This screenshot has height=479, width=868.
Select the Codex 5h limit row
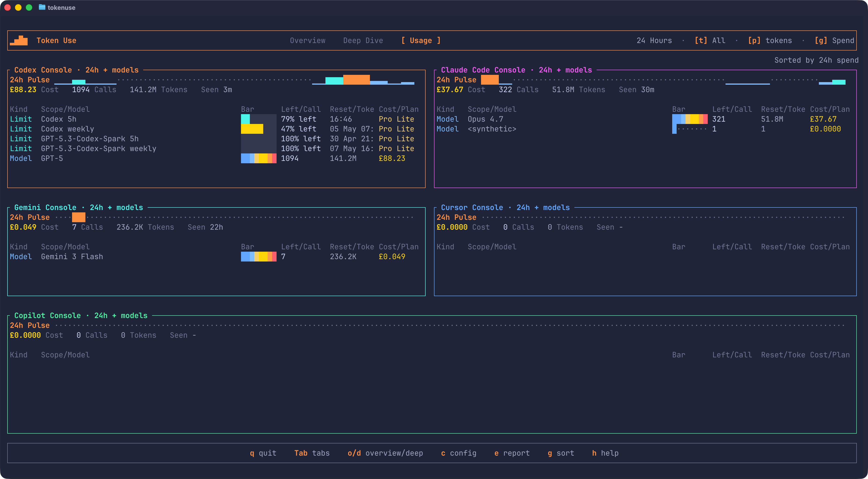(x=214, y=119)
